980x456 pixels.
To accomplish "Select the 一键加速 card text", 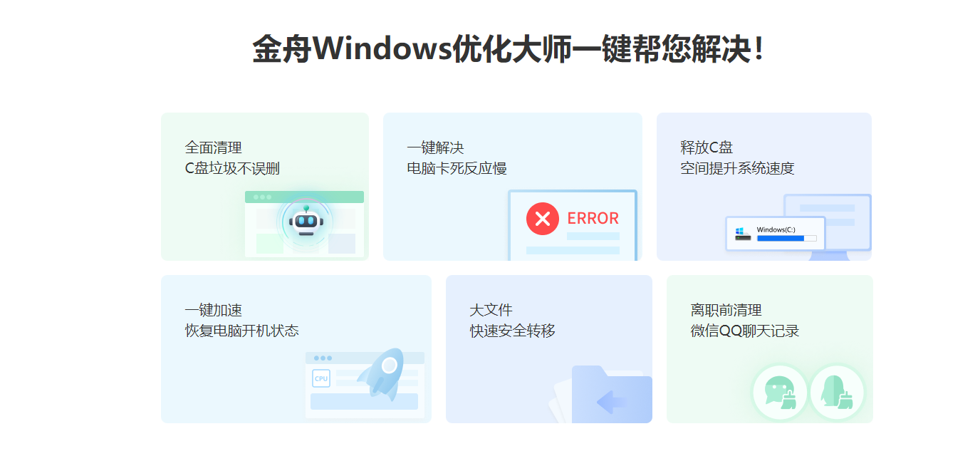I will 241,321.
